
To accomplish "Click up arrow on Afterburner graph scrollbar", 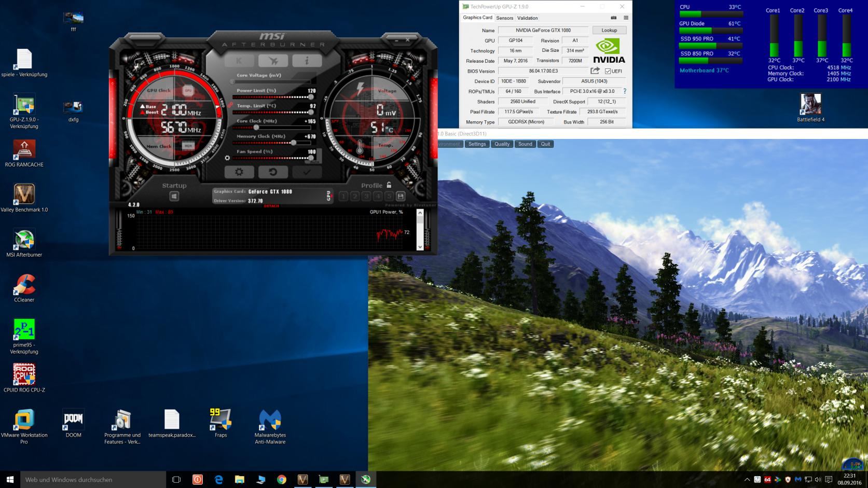I will click(420, 213).
